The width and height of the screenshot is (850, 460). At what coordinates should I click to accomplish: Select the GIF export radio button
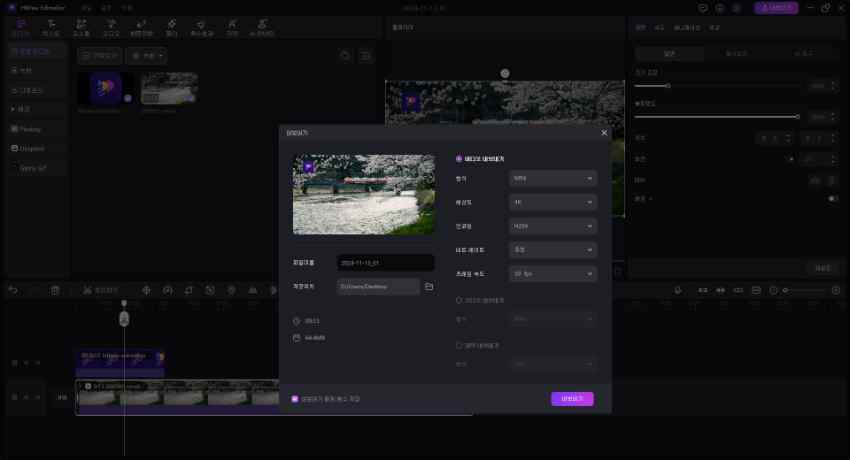tap(459, 344)
